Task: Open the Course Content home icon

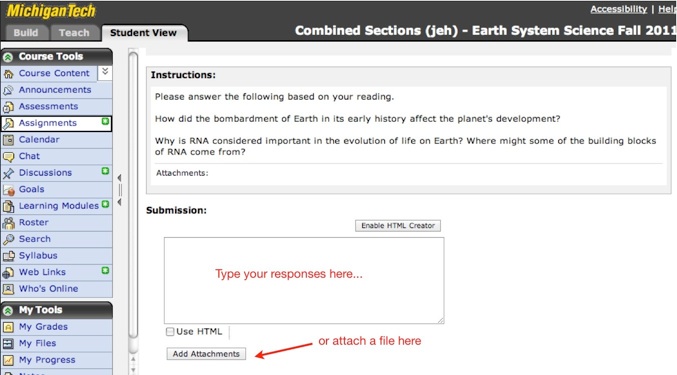Action: (8, 74)
